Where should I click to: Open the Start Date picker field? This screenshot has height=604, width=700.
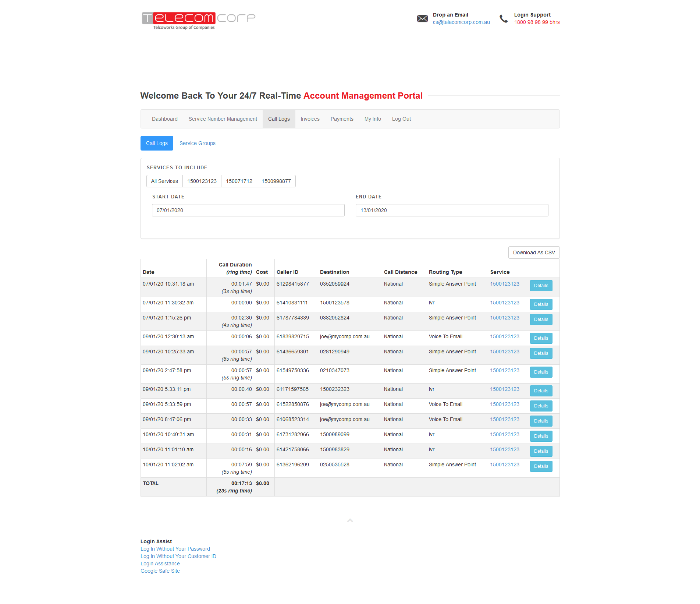[248, 210]
